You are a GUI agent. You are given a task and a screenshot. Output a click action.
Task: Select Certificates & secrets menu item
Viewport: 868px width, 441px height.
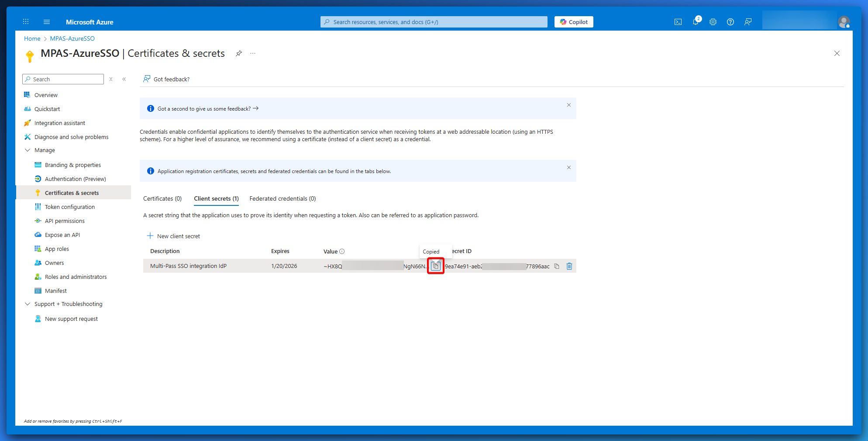coord(73,193)
